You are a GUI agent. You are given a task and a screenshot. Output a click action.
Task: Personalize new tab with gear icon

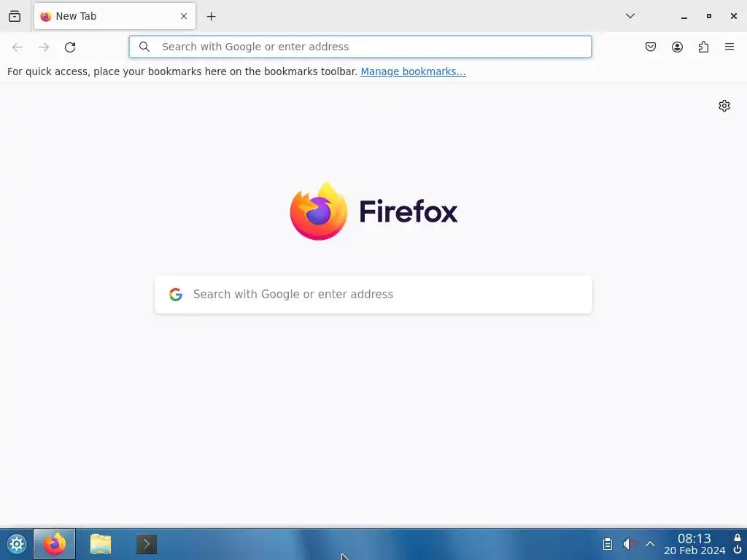coord(724,106)
